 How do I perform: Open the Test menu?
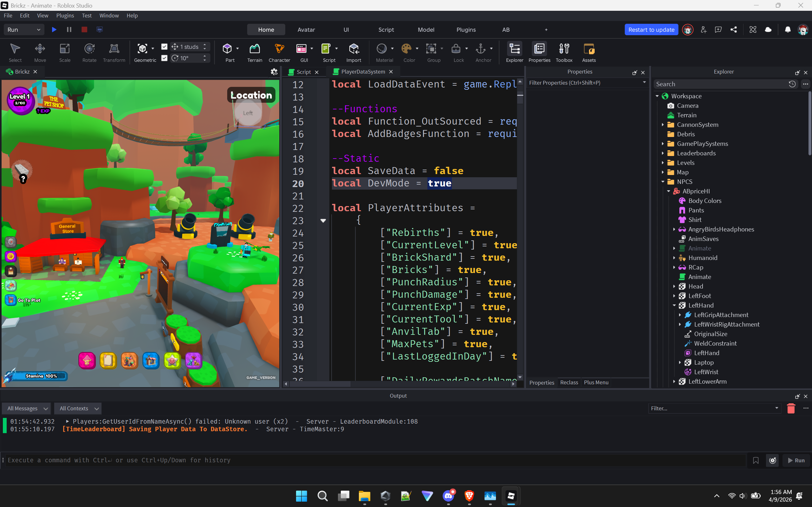click(x=87, y=16)
